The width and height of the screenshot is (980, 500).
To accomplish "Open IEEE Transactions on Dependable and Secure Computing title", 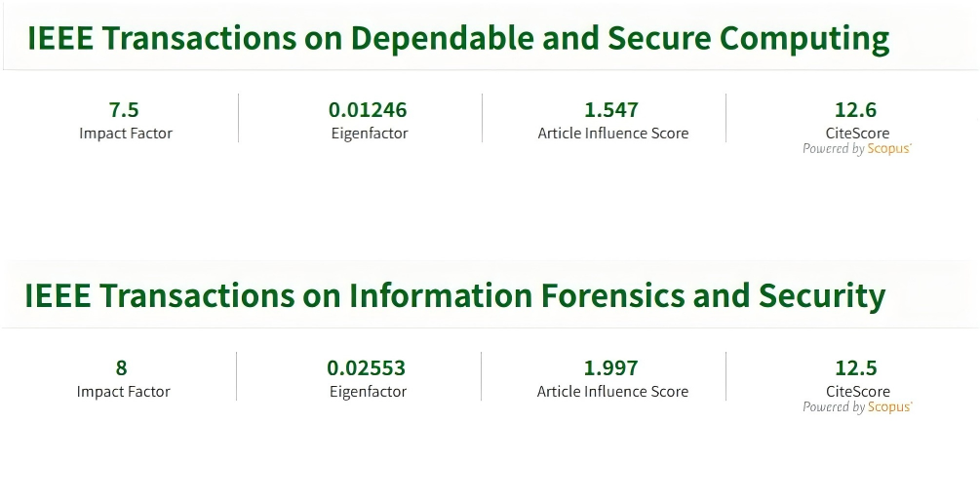I will click(x=458, y=39).
